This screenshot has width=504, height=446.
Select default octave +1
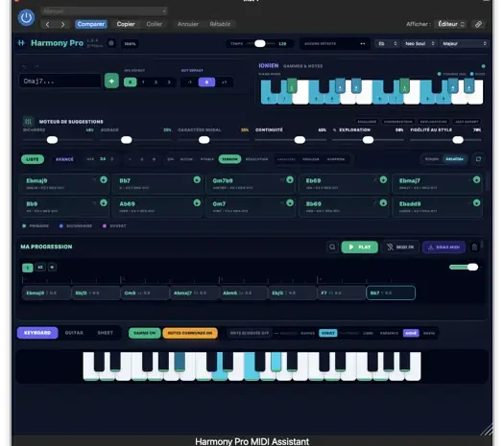pyautogui.click(x=224, y=82)
